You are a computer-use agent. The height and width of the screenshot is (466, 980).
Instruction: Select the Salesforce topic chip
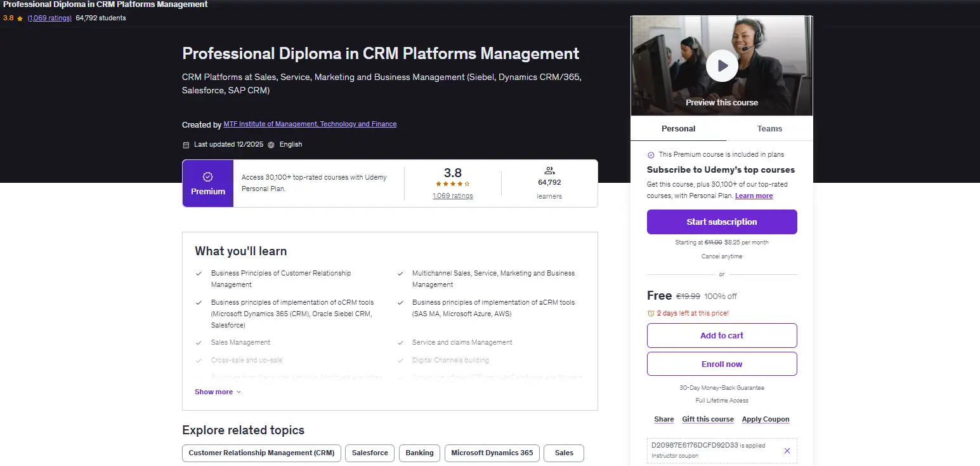tap(370, 453)
